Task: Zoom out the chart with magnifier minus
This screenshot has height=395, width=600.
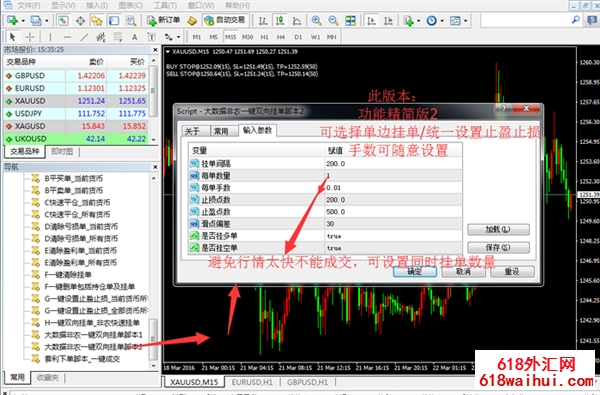Action: point(333,20)
